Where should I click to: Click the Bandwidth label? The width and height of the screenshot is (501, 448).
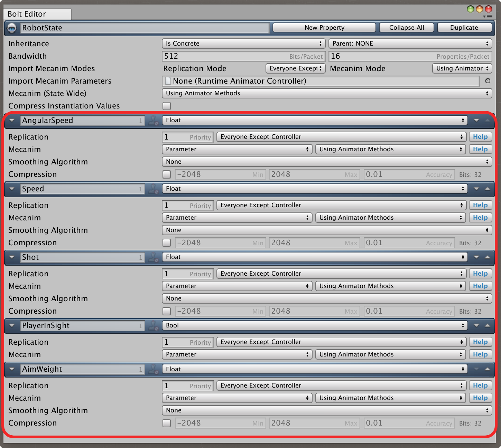(x=27, y=56)
